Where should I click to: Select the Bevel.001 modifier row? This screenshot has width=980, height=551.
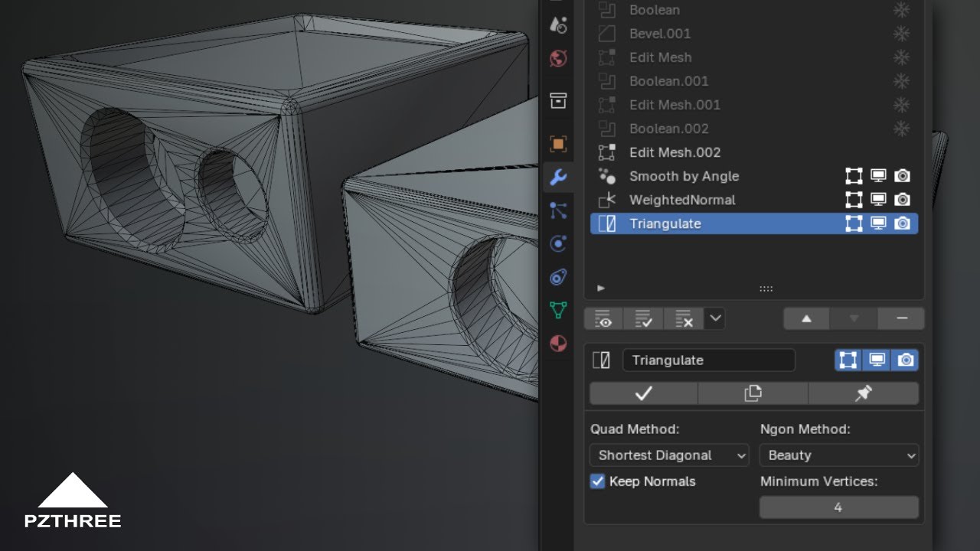pyautogui.click(x=754, y=34)
